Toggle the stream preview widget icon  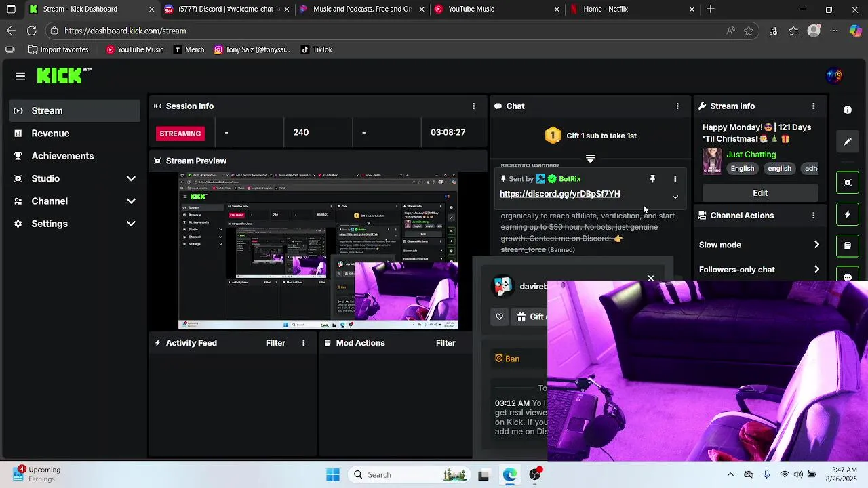point(848,182)
